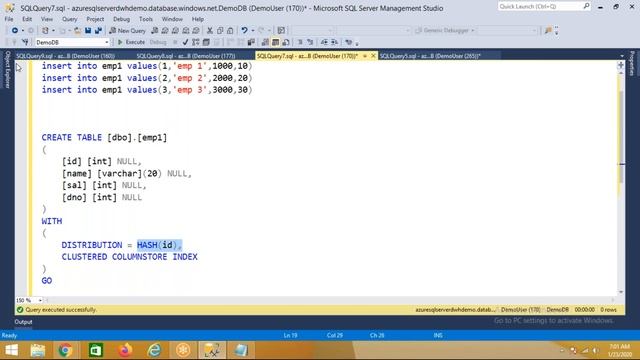Run the query with Execute

pyautogui.click(x=131, y=42)
